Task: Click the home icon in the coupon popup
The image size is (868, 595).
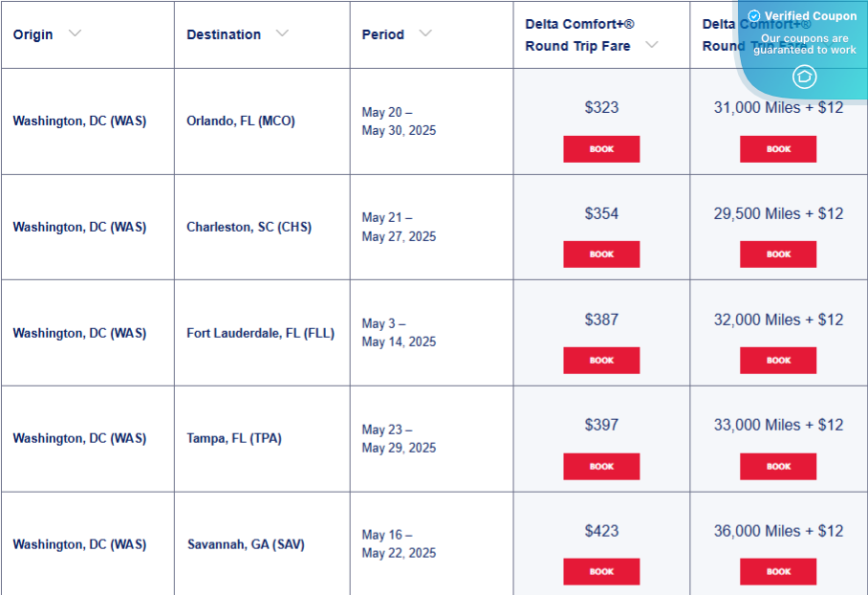Action: pyautogui.click(x=804, y=77)
